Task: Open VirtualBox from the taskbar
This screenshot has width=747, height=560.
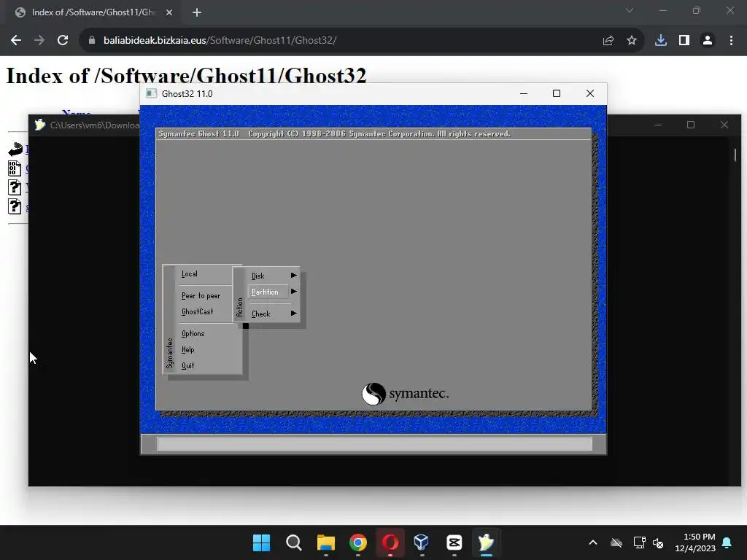Action: (x=422, y=542)
